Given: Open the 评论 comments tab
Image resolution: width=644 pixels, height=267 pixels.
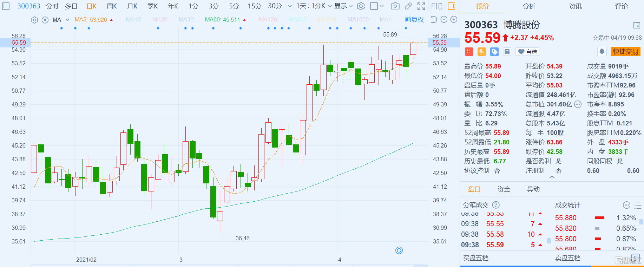Looking at the screenshot, I should (x=622, y=6).
